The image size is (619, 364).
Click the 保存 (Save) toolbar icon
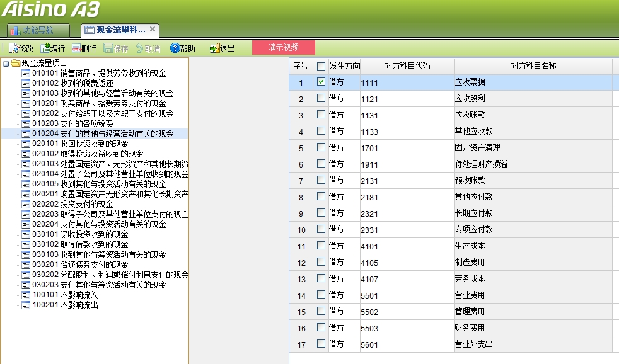click(x=108, y=48)
